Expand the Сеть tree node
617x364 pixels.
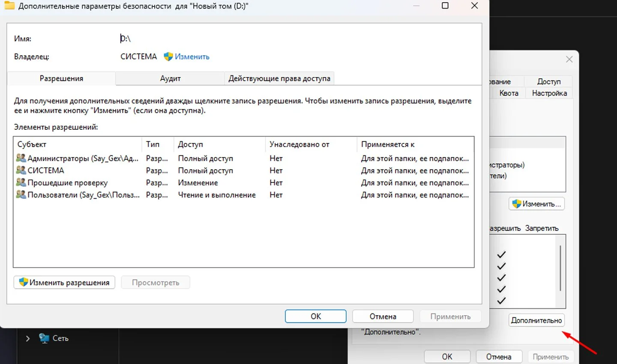click(28, 338)
